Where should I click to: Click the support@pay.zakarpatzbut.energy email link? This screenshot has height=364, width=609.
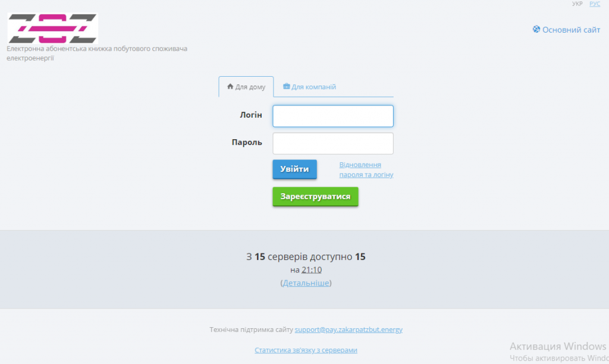point(349,330)
